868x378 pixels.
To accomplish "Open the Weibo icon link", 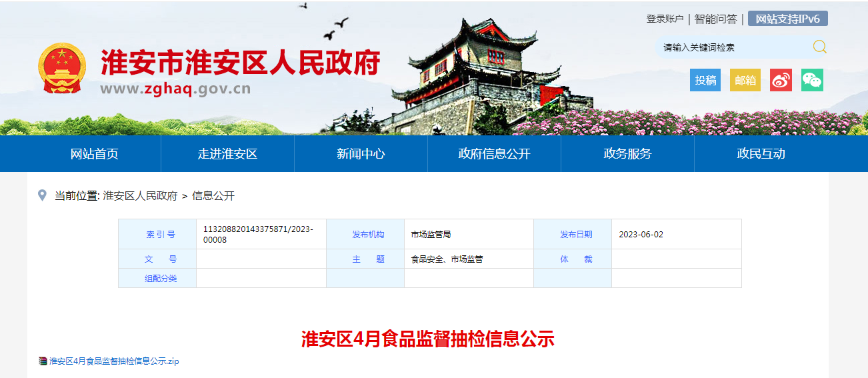I will pyautogui.click(x=781, y=80).
